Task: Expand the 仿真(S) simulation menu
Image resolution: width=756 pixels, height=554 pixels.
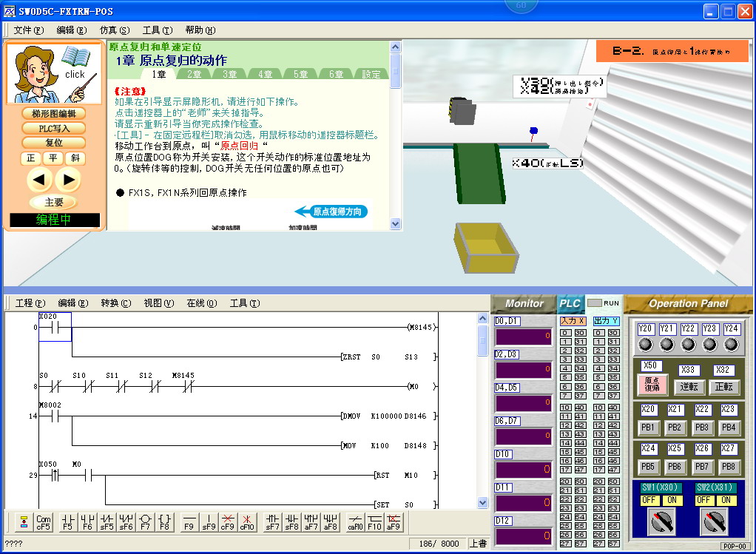Action: 114,30
